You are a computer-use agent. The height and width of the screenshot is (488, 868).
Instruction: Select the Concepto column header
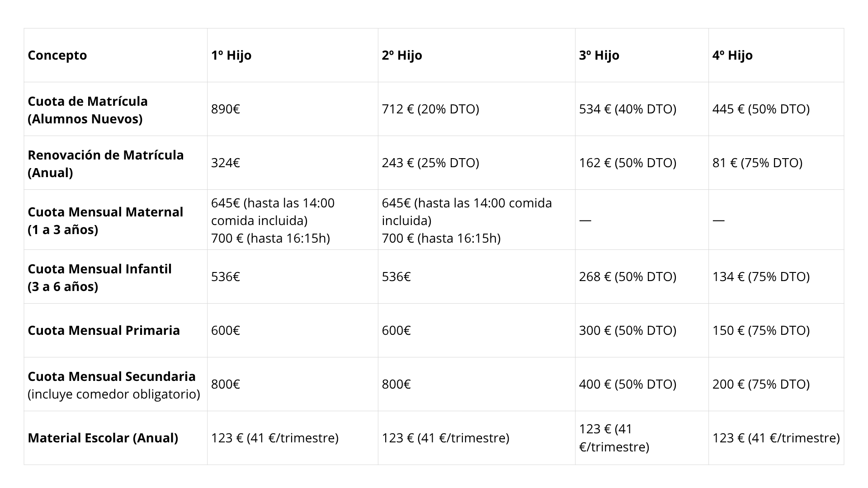(57, 55)
